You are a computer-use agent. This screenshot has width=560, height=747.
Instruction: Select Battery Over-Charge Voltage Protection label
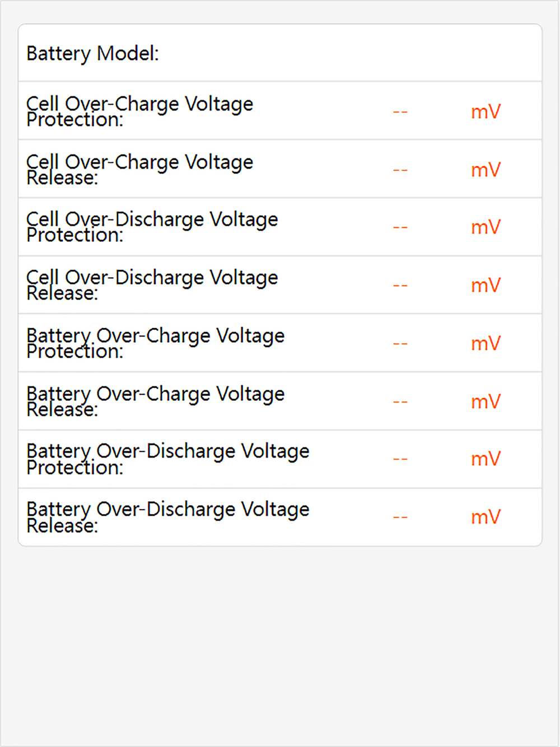[x=155, y=343]
